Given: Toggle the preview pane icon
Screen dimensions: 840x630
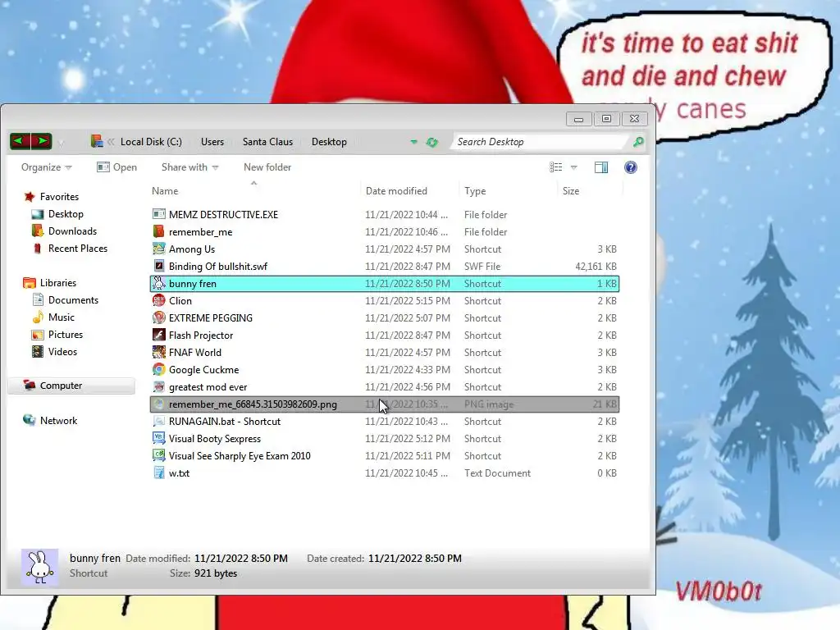Looking at the screenshot, I should click(x=601, y=167).
